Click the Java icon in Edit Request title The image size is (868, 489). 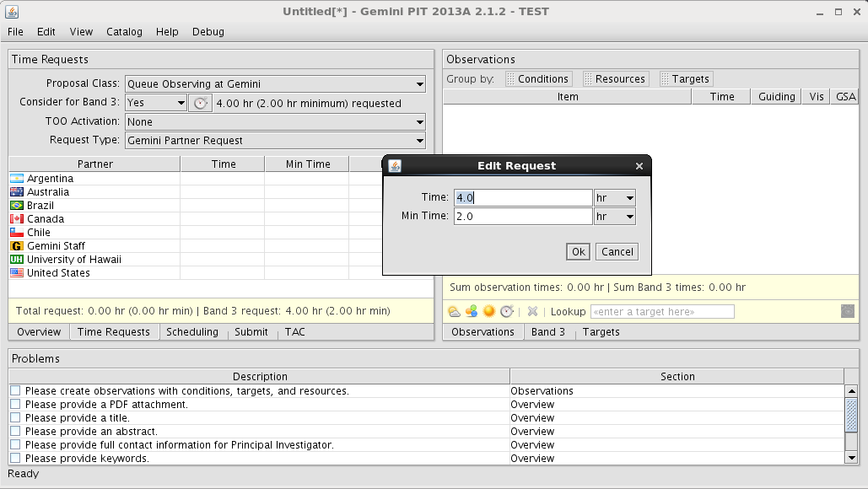pos(395,165)
